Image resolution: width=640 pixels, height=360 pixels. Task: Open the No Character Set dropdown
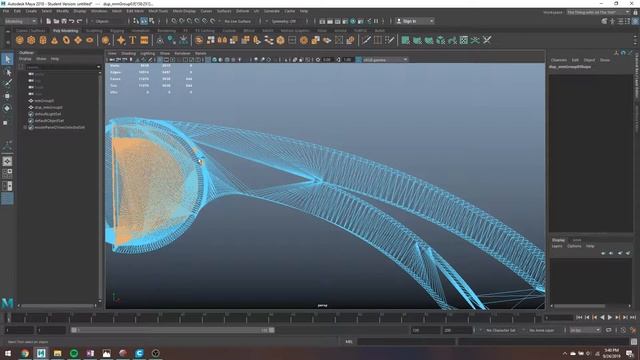click(x=500, y=330)
